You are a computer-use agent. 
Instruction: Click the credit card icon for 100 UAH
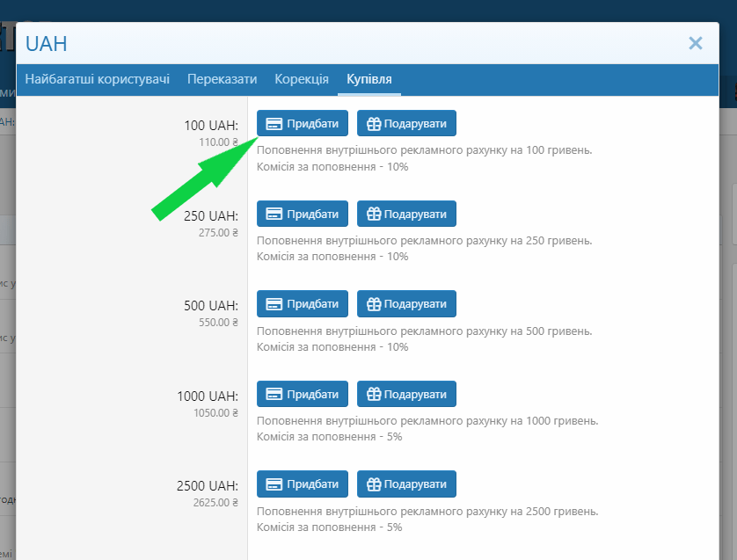coord(274,124)
